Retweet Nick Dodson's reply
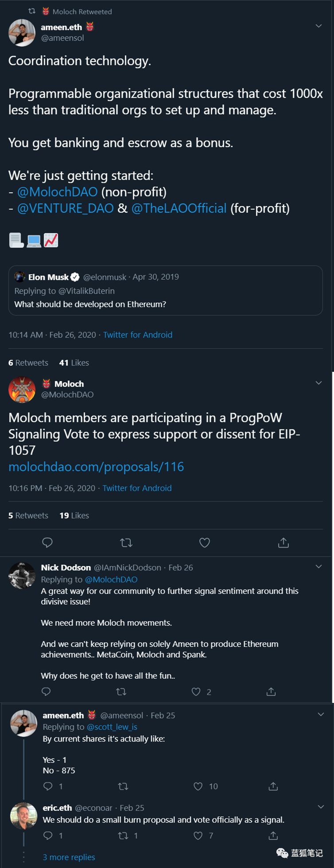 pos(121,691)
